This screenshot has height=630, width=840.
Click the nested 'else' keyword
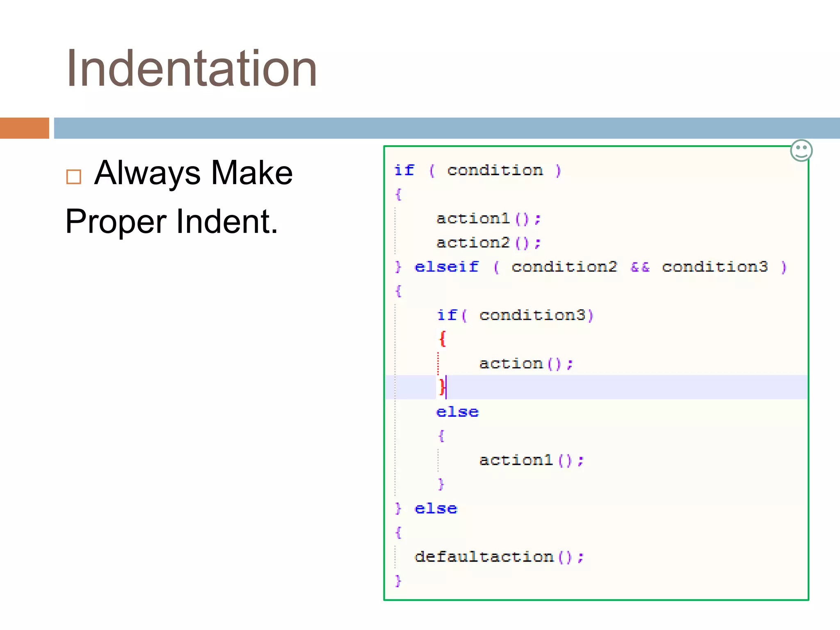tap(457, 412)
